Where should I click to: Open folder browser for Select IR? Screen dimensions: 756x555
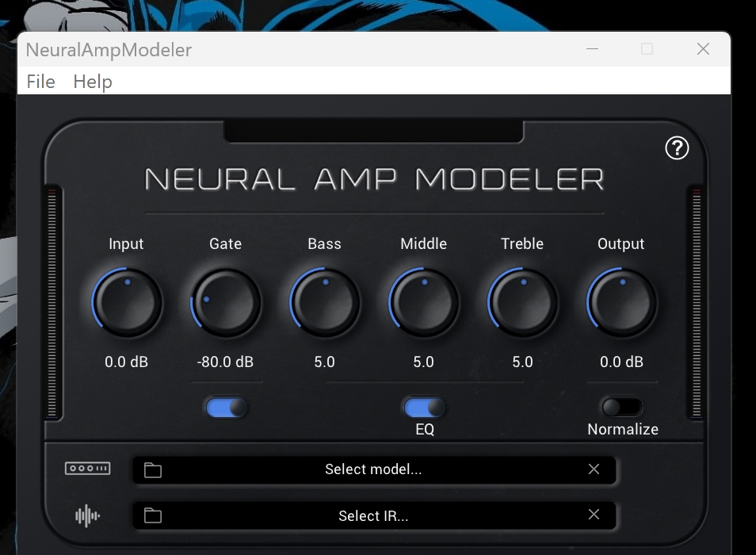point(153,515)
